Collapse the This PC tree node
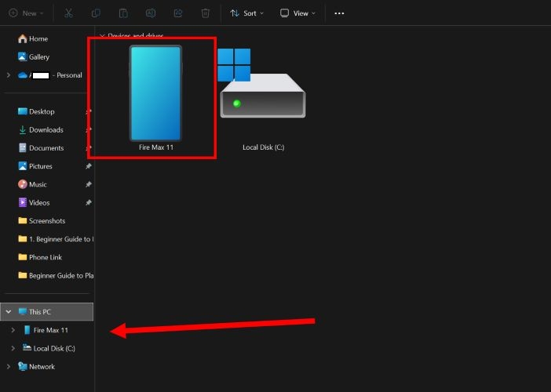Image resolution: width=551 pixels, height=392 pixels. click(x=9, y=311)
